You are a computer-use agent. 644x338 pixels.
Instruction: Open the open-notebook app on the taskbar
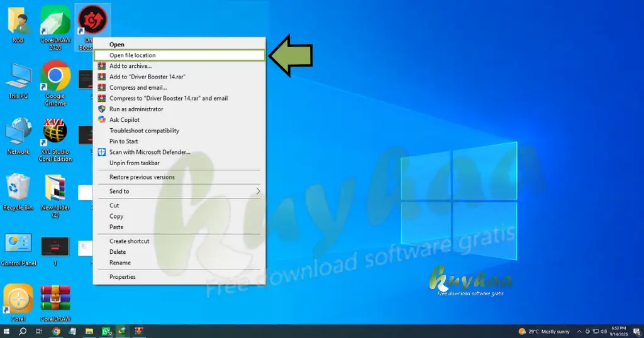pos(72,331)
